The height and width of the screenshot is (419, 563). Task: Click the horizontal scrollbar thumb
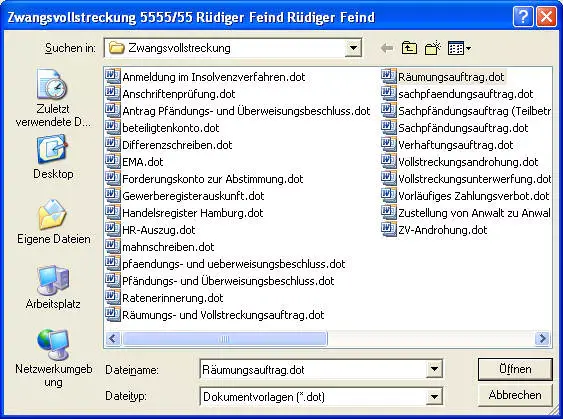click(224, 338)
